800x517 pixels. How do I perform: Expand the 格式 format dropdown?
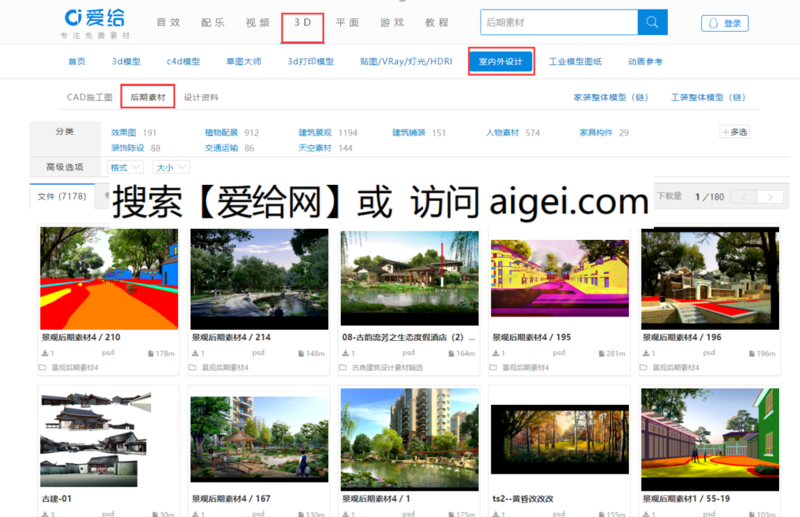tap(125, 167)
